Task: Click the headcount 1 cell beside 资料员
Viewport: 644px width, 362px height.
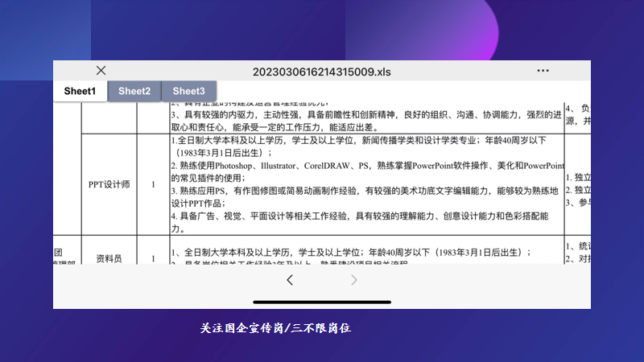Action: tap(153, 257)
